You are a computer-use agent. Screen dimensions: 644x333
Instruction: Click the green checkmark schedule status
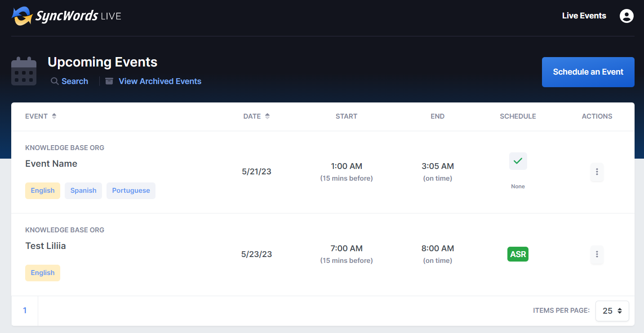518,161
